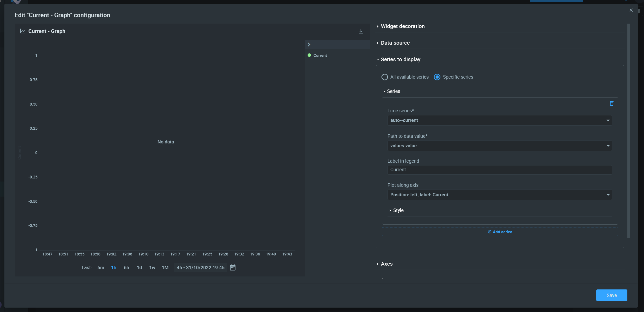Image resolution: width=644 pixels, height=312 pixels.
Task: Collapse the Series subsection
Action: (391, 91)
